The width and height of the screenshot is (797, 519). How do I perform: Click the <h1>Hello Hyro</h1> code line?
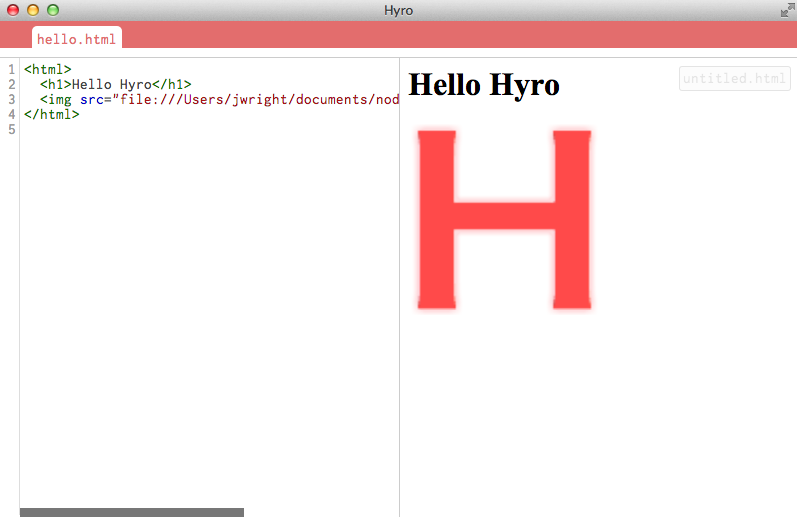(x=116, y=84)
